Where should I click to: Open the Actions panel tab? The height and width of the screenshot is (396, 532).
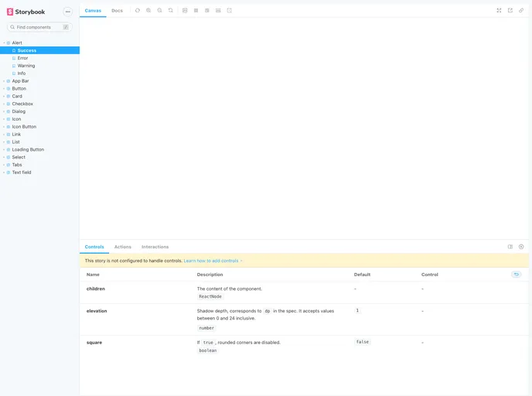coord(123,247)
